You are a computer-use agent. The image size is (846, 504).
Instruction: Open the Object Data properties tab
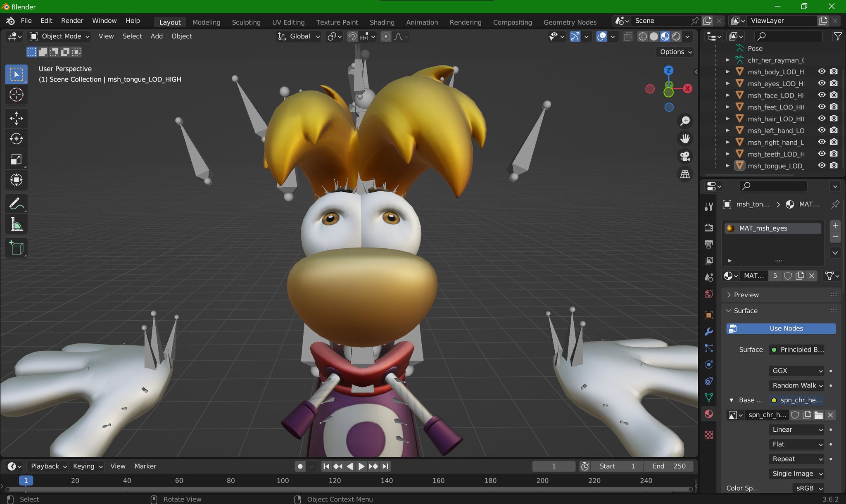[x=709, y=397]
